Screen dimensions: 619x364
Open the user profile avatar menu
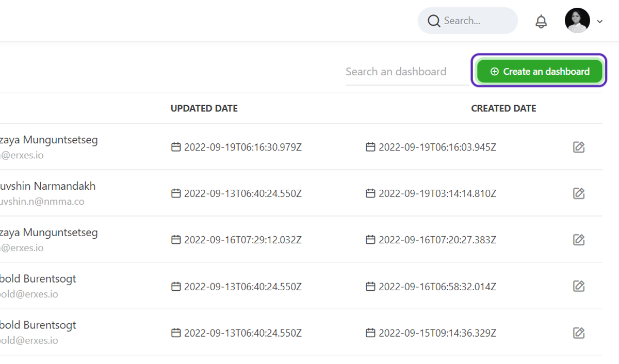coord(577,21)
